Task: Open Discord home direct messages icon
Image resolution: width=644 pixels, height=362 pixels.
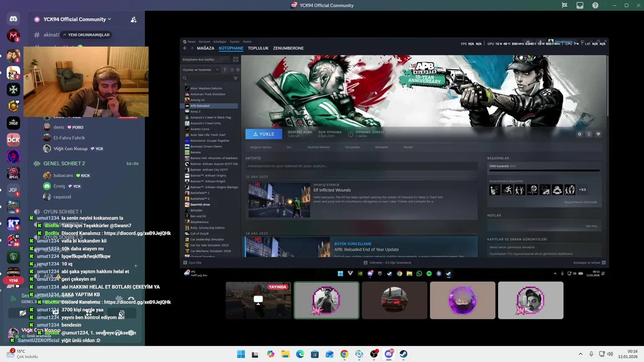Action: (14, 19)
